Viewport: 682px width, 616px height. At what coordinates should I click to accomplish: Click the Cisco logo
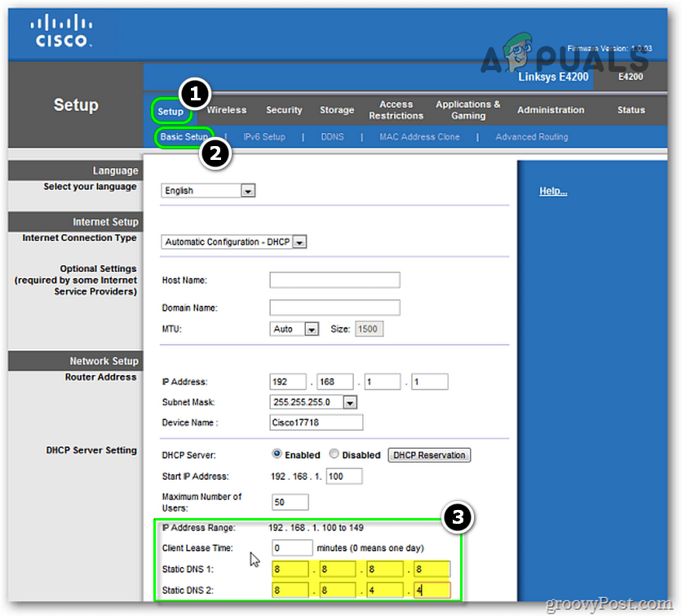point(61,31)
